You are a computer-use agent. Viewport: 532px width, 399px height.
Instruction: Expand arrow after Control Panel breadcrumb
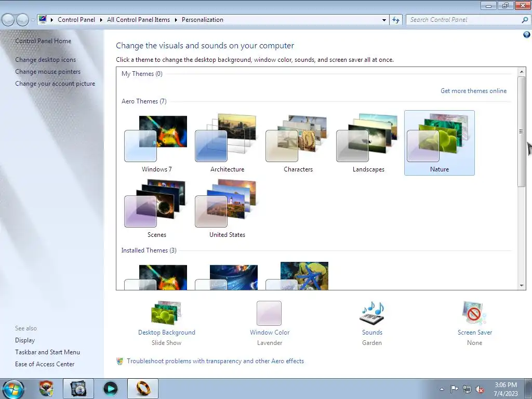[x=101, y=20]
